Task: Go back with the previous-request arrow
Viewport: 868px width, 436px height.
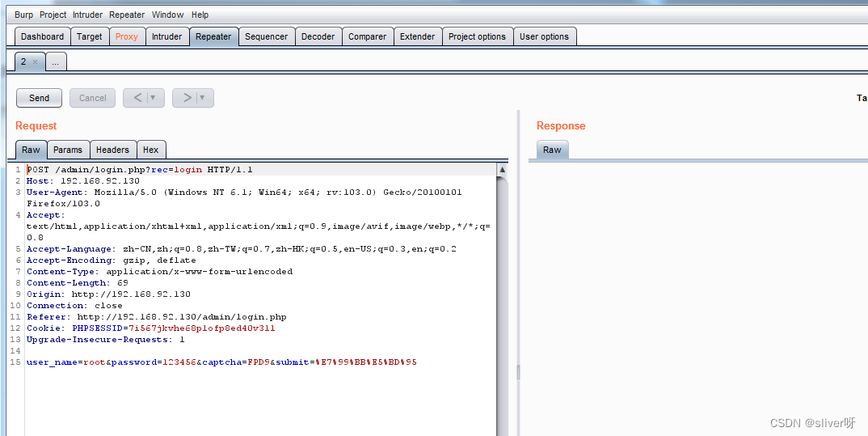Action: (x=137, y=98)
